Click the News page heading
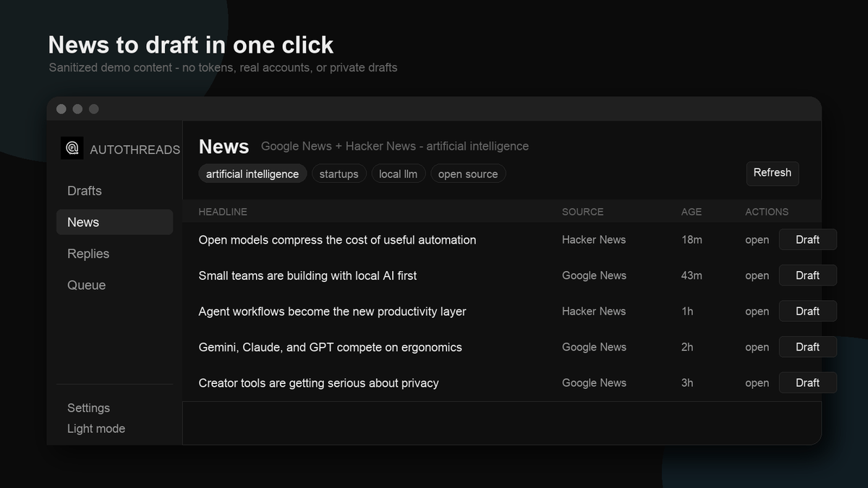 [224, 147]
